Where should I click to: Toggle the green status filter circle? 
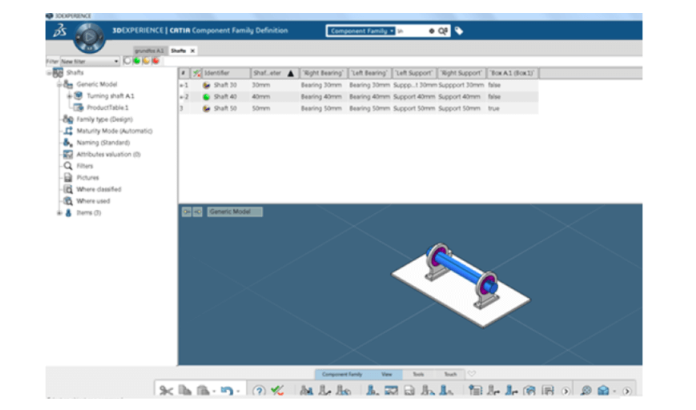(137, 61)
